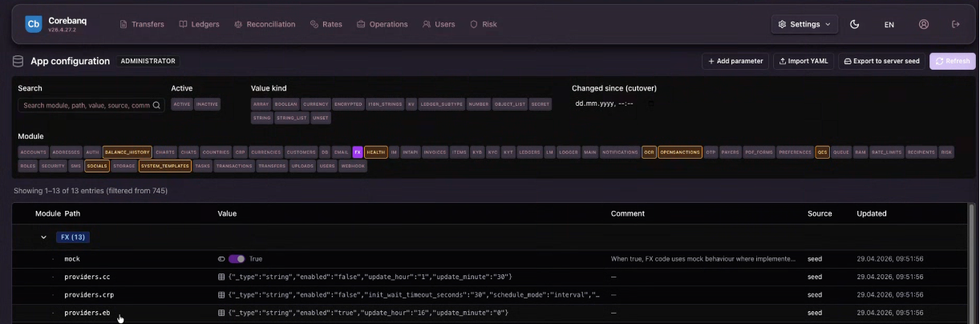980x324 pixels.
Task: Select the NOTIFICATIONS module chip
Action: click(620, 152)
